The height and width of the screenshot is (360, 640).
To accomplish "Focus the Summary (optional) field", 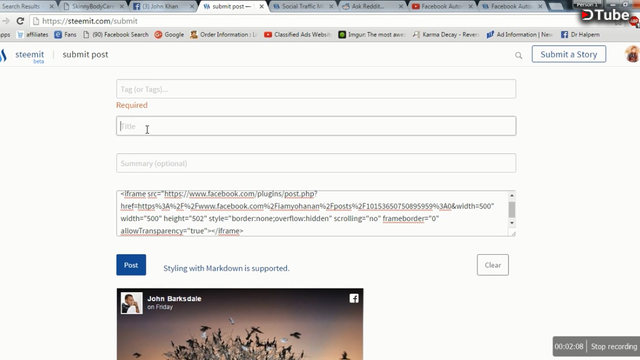I will pyautogui.click(x=316, y=163).
